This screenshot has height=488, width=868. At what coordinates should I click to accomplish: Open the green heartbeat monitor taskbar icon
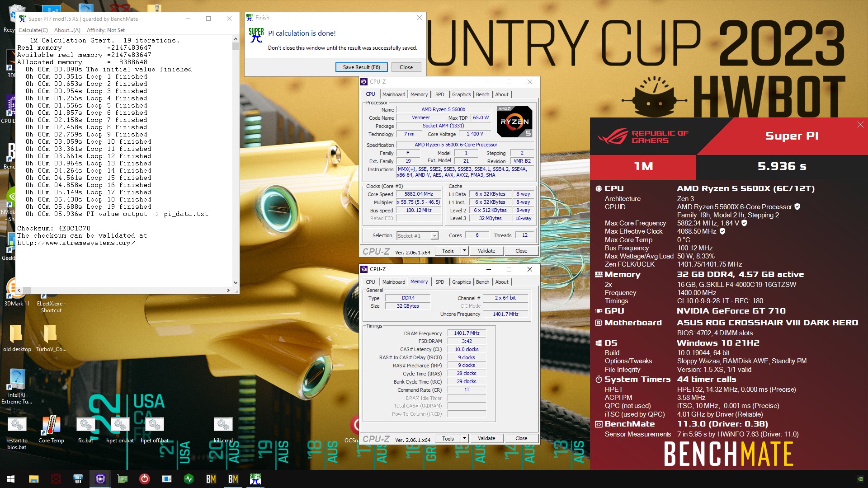[189, 479]
